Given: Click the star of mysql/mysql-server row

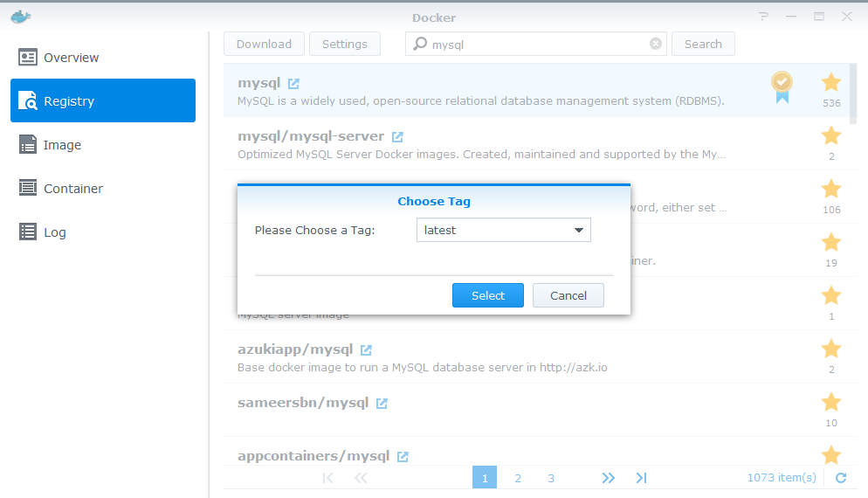Looking at the screenshot, I should click(831, 135).
